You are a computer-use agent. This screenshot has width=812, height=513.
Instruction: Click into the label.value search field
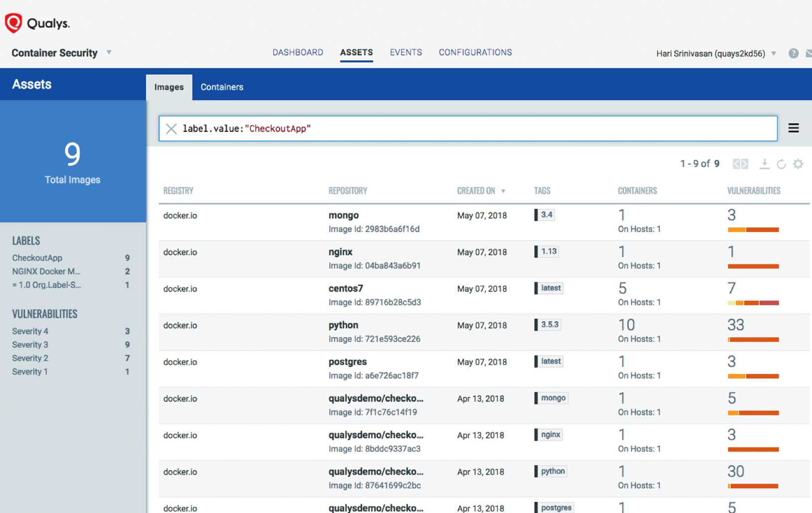coord(468,128)
